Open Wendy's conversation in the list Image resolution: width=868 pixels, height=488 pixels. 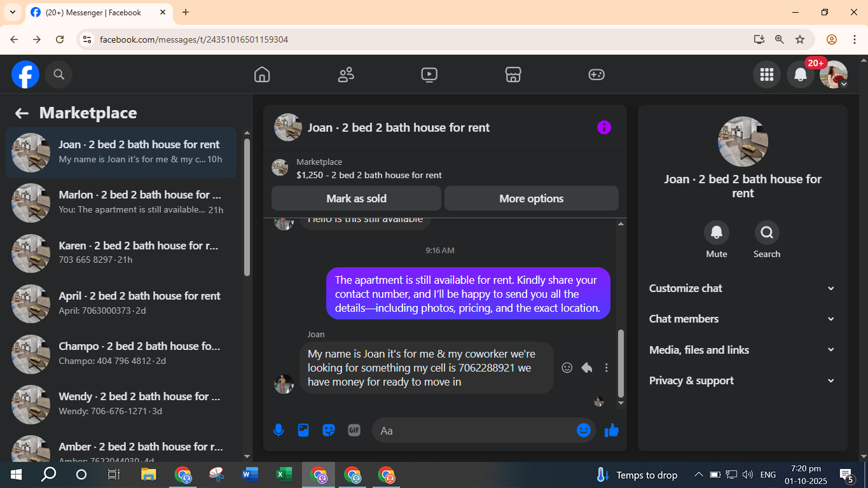pos(121,404)
